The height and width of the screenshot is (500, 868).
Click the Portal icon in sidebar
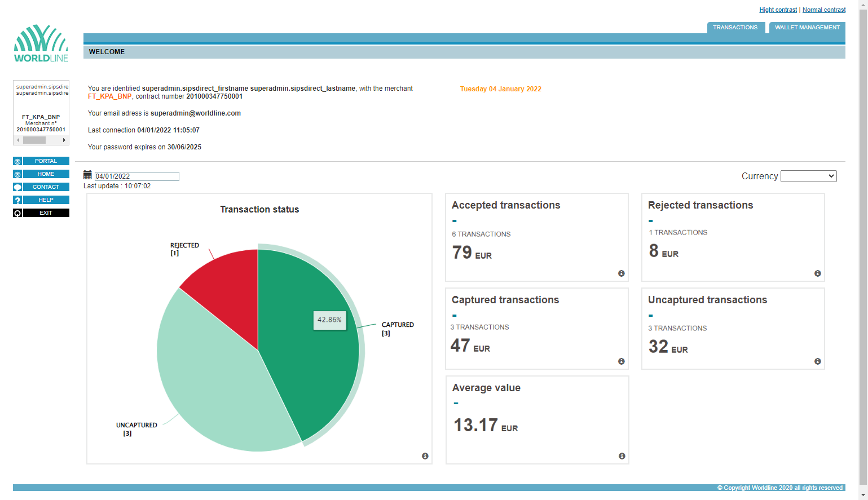coord(17,161)
